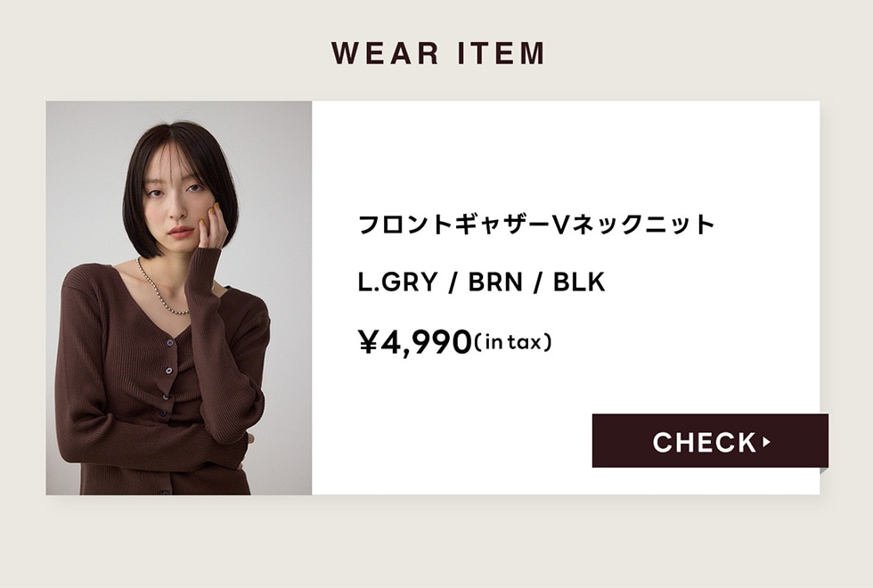Image resolution: width=873 pixels, height=588 pixels.
Task: Click the フロントギャザーVネックニット product name
Action: click(536, 225)
